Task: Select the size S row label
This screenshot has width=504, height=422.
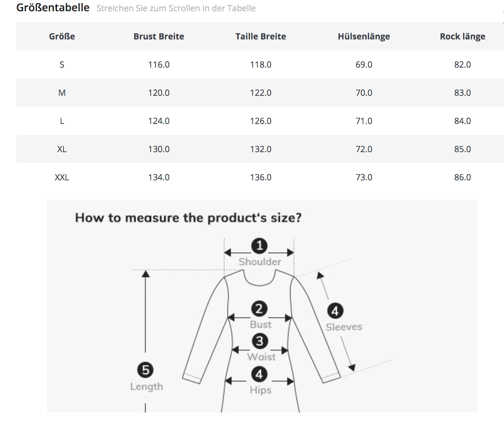Action: 62,64
